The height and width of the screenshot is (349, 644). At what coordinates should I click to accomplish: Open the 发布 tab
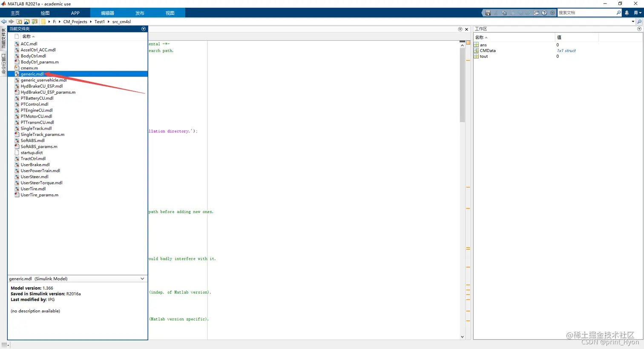[x=140, y=13]
